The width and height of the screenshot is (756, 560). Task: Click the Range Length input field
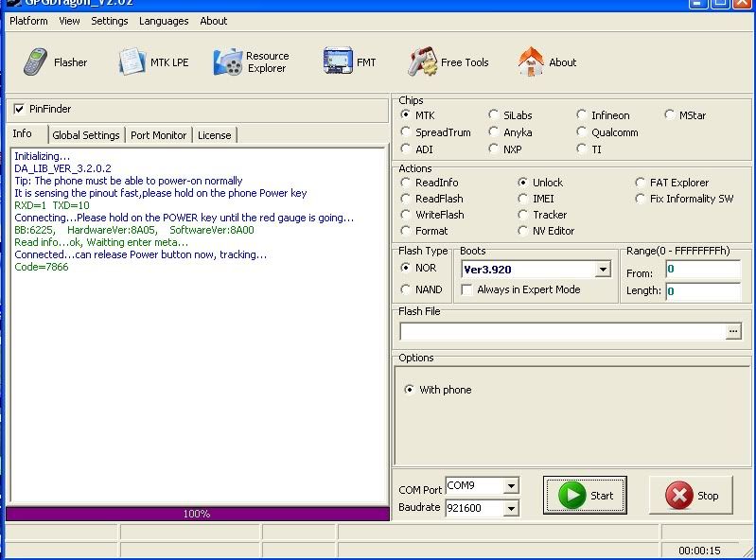(703, 291)
